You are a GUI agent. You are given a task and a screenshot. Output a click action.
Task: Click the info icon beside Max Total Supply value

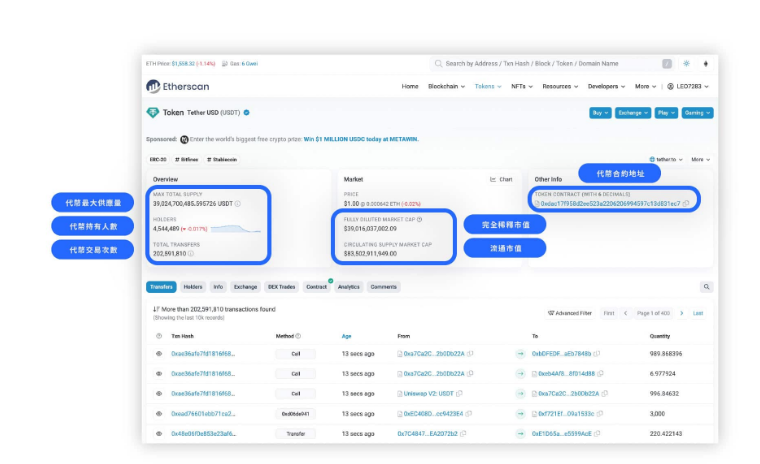[238, 204]
